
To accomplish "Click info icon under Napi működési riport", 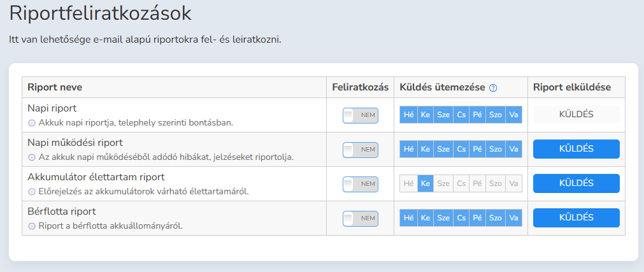I will [32, 157].
